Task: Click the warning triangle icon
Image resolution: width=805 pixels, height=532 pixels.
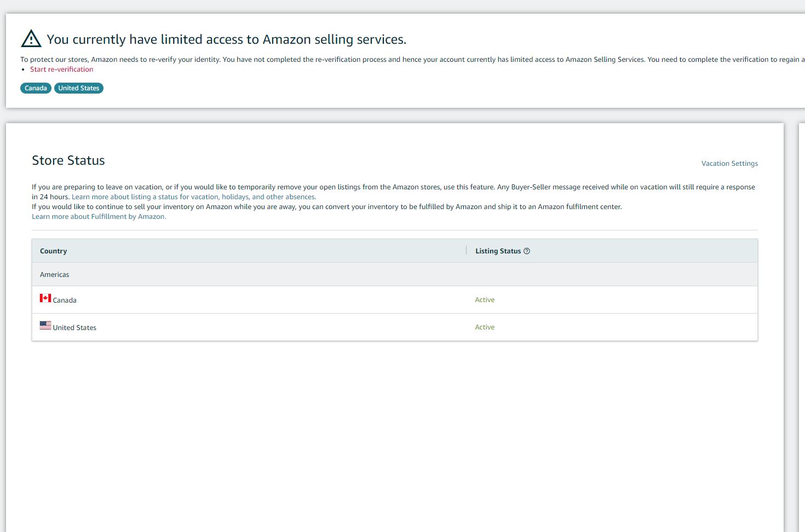Action: pos(31,39)
